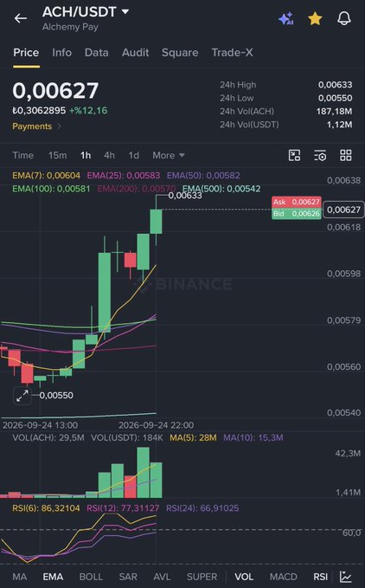This screenshot has width=365, height=588.
Task: Click the VOL(ACH): 29,5M label
Action: point(48,437)
